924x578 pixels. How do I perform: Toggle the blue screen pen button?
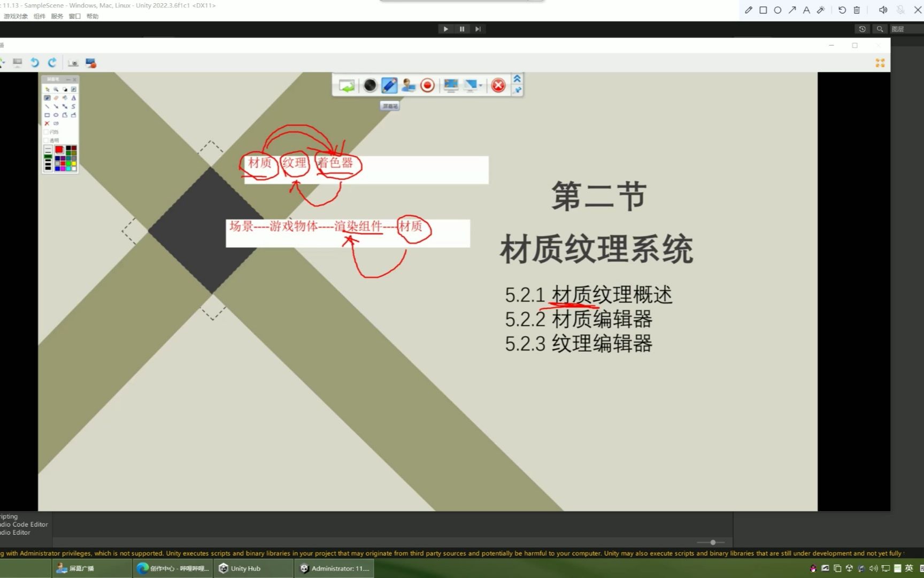point(389,86)
